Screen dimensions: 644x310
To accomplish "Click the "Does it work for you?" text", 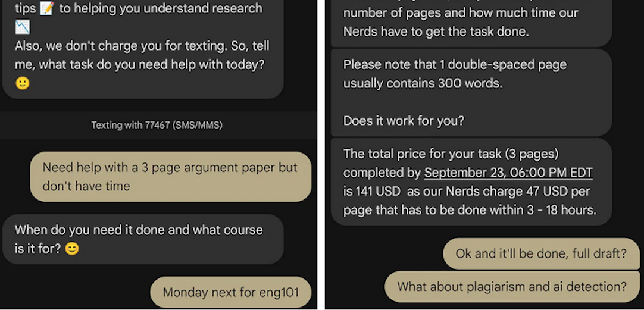I will point(404,121).
